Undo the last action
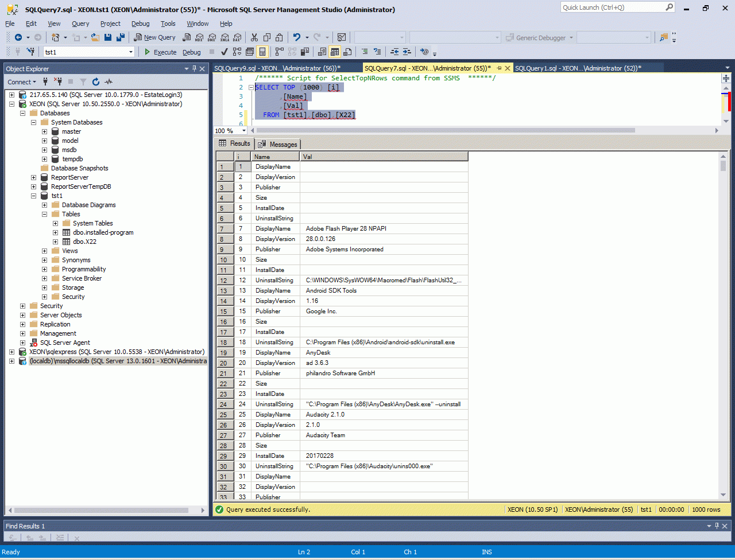 pos(297,37)
